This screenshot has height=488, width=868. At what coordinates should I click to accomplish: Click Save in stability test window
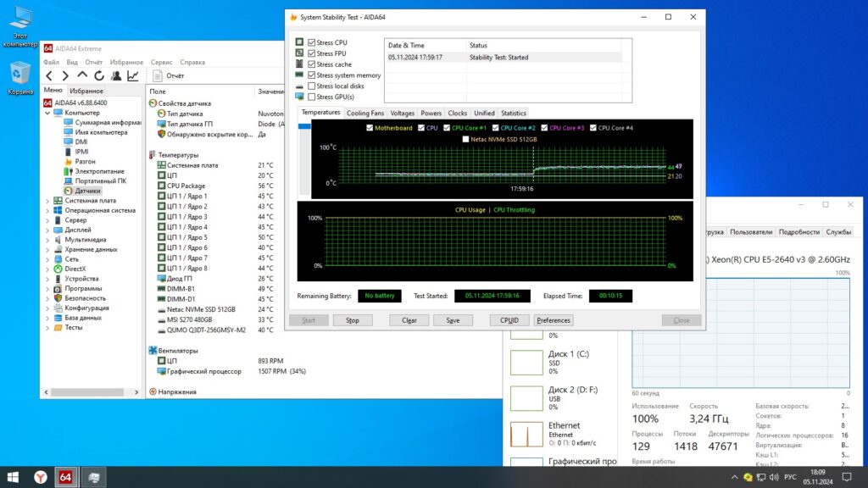pos(453,320)
